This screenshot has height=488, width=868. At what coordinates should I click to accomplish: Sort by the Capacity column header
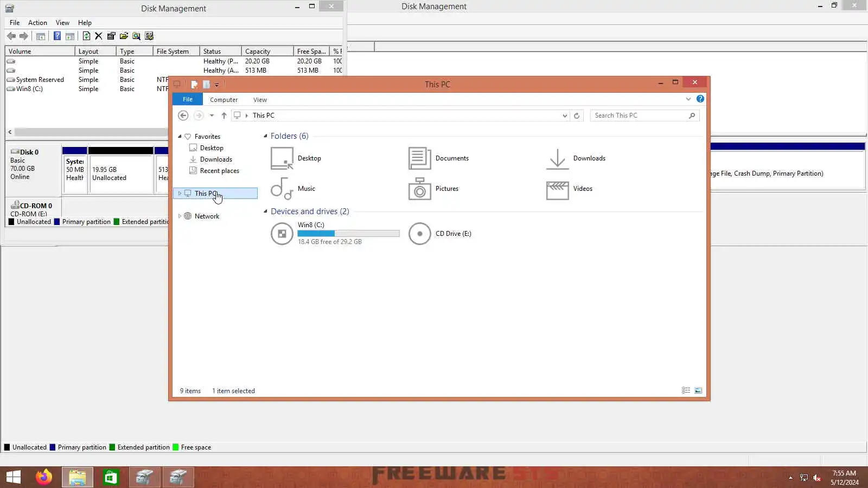[267, 52]
